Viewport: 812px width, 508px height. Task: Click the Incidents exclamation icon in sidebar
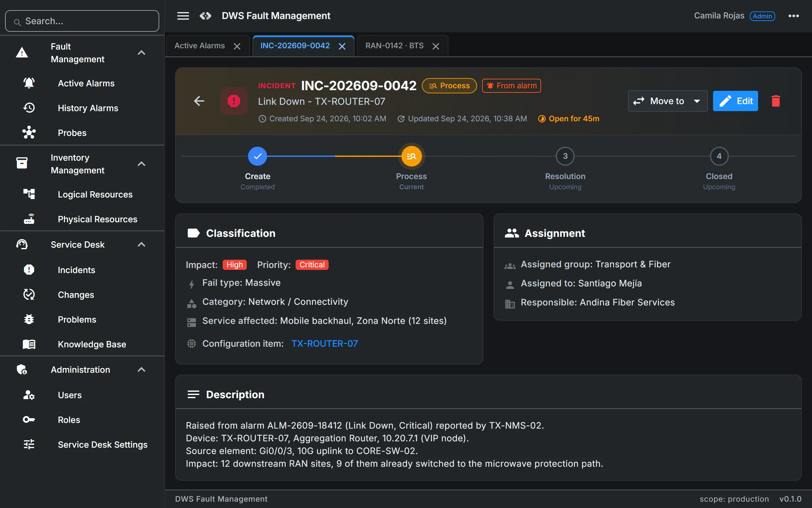(x=29, y=270)
